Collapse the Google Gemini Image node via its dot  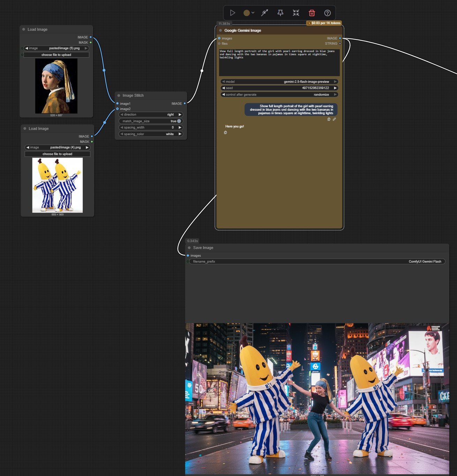click(220, 30)
